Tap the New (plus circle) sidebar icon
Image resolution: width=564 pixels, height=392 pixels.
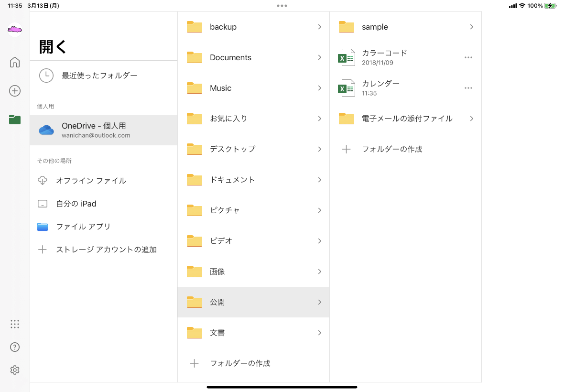tap(15, 91)
